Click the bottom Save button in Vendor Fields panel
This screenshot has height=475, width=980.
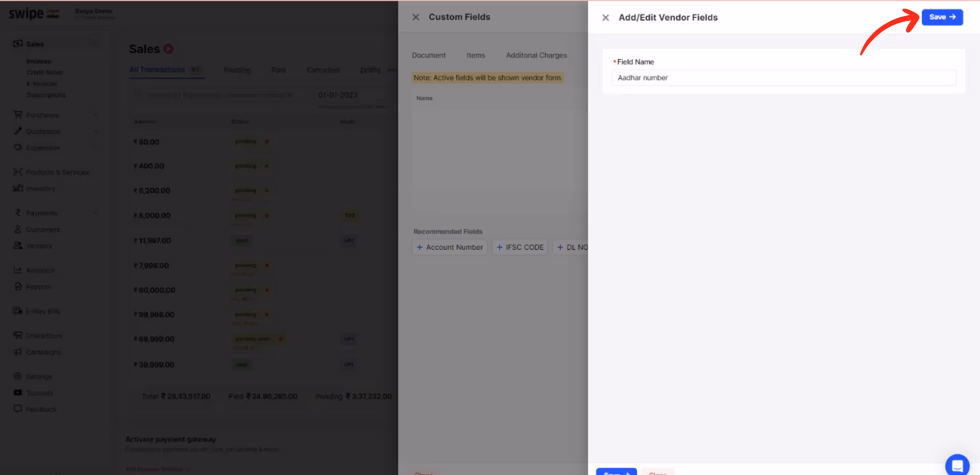point(616,472)
